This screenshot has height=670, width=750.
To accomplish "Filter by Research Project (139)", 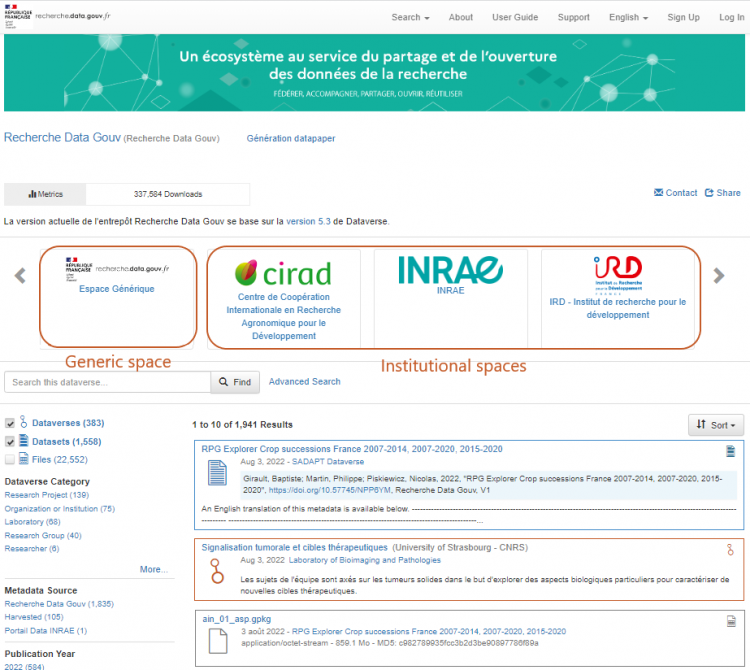I will click(46, 495).
